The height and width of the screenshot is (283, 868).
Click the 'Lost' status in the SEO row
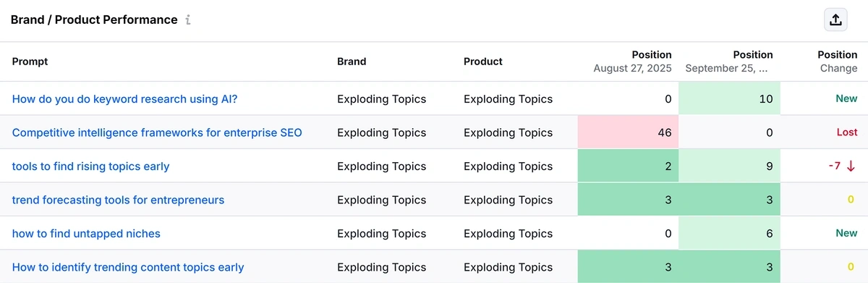pos(847,132)
